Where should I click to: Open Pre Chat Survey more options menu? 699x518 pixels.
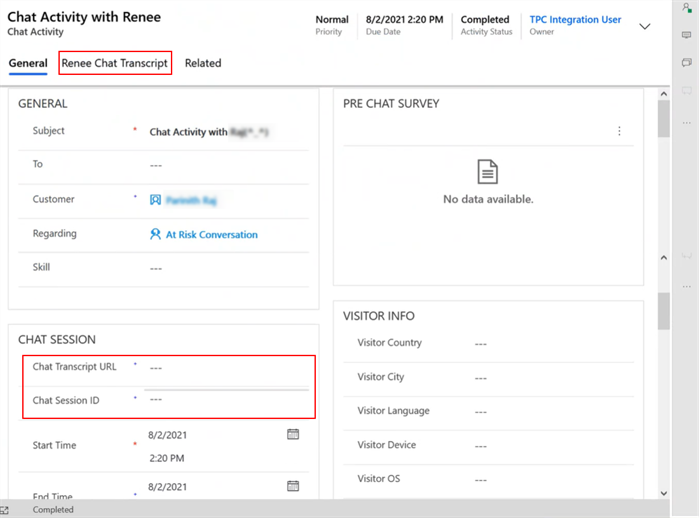pyautogui.click(x=619, y=131)
